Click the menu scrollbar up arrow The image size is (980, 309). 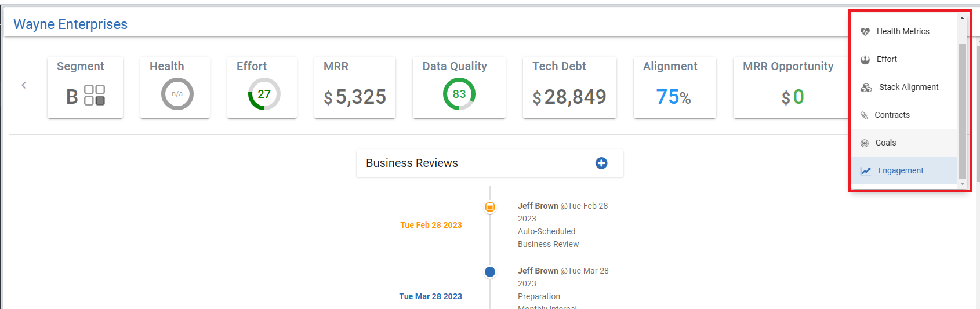point(962,18)
